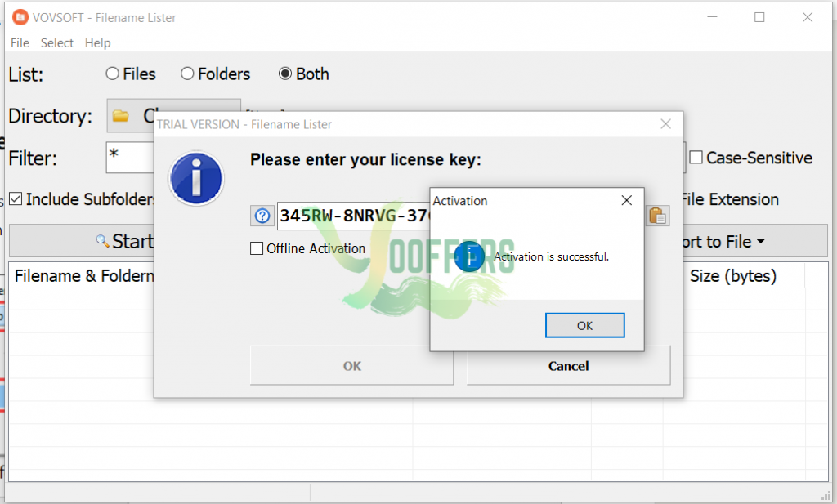The image size is (837, 504).
Task: Click the VOVSOFT app icon in the title bar
Action: click(x=20, y=18)
